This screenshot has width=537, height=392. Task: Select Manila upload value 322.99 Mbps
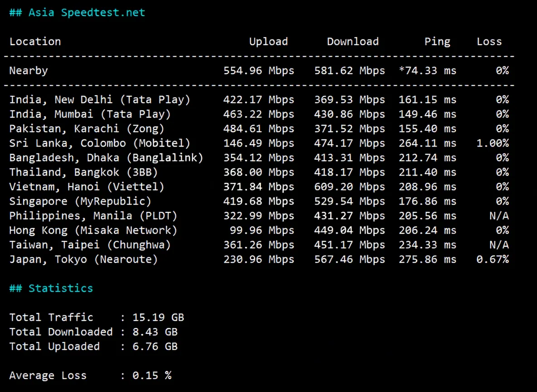coord(259,216)
